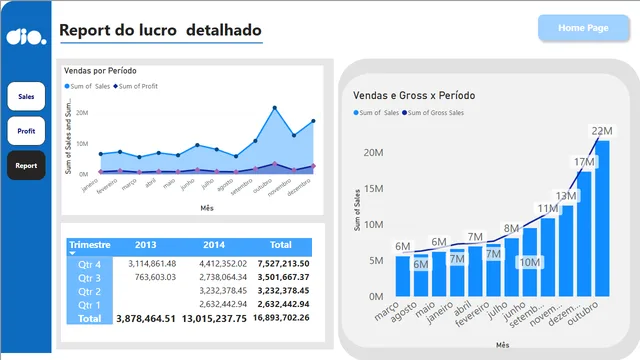Click the dezembro point on Sales line

(313, 121)
